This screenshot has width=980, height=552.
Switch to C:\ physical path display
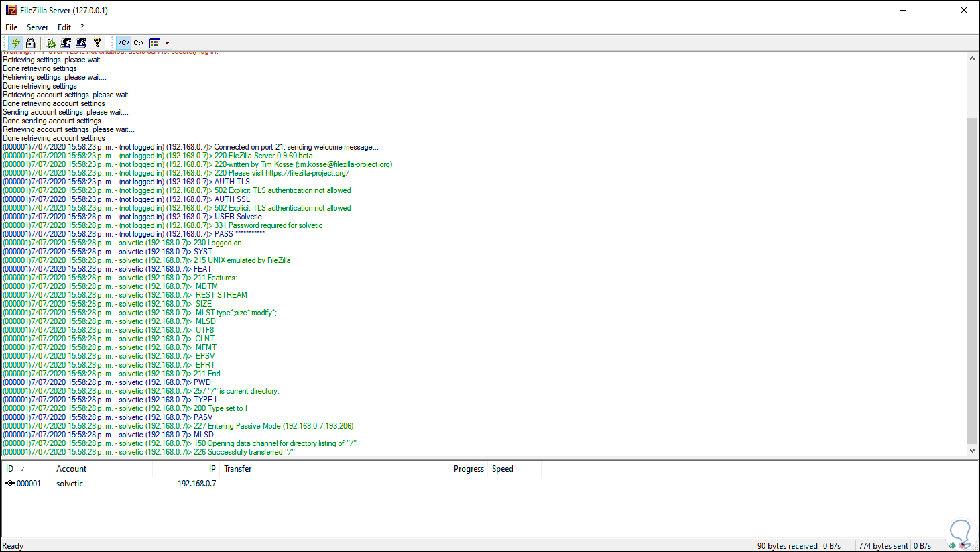[x=139, y=42]
